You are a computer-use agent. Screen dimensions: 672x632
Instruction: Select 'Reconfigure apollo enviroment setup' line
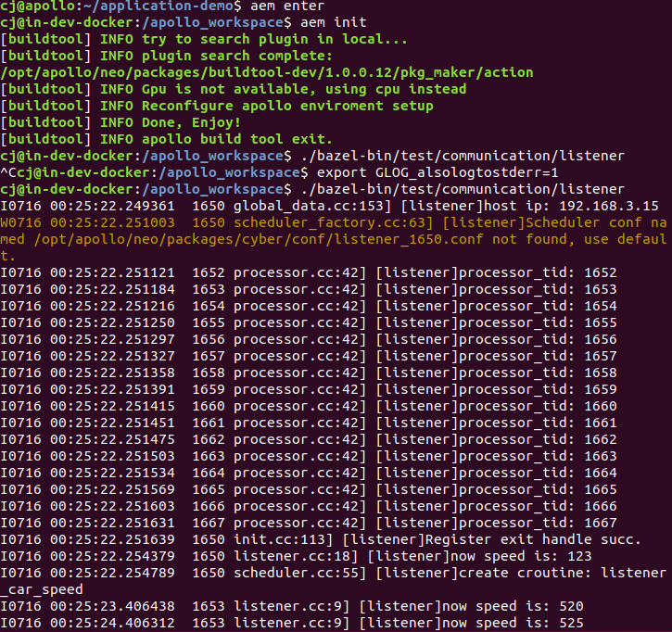click(x=287, y=106)
